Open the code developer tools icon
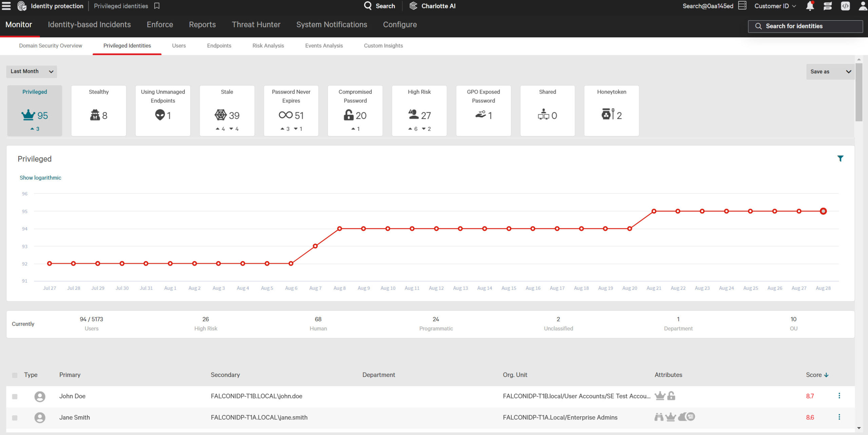Viewport: 868px width, 435px height. coord(845,6)
